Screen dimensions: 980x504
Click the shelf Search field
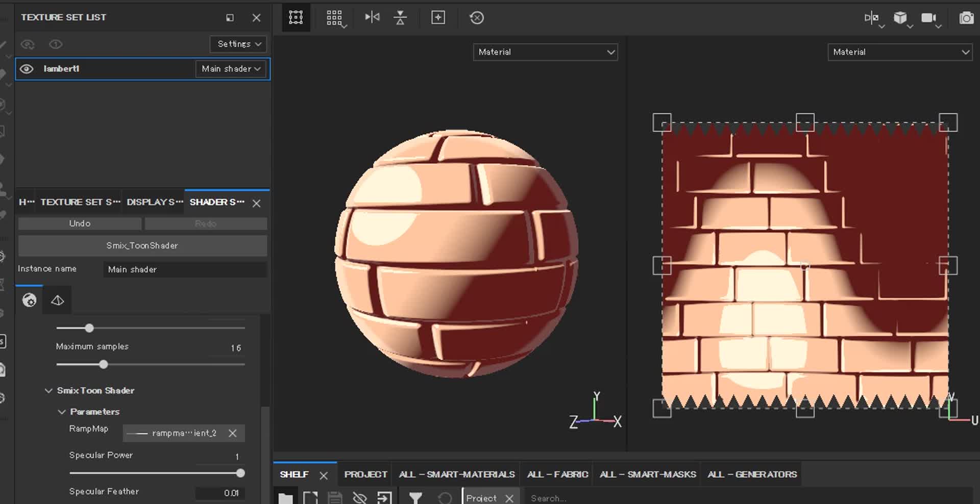point(748,498)
